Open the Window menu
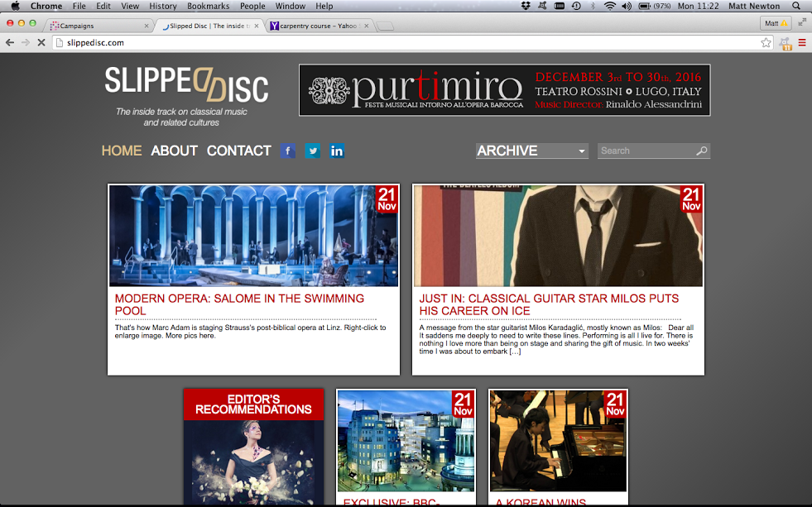 pos(290,7)
